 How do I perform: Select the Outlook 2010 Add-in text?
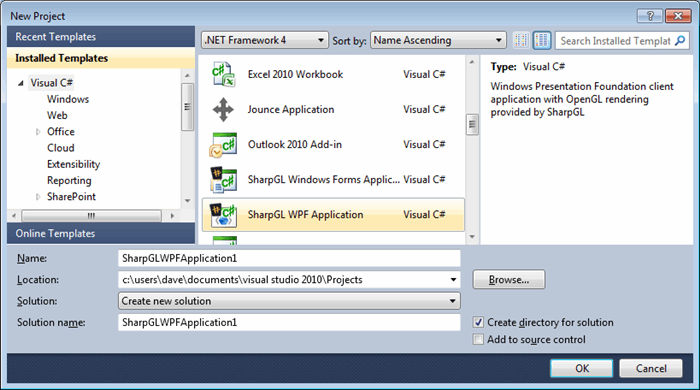pyautogui.click(x=295, y=145)
